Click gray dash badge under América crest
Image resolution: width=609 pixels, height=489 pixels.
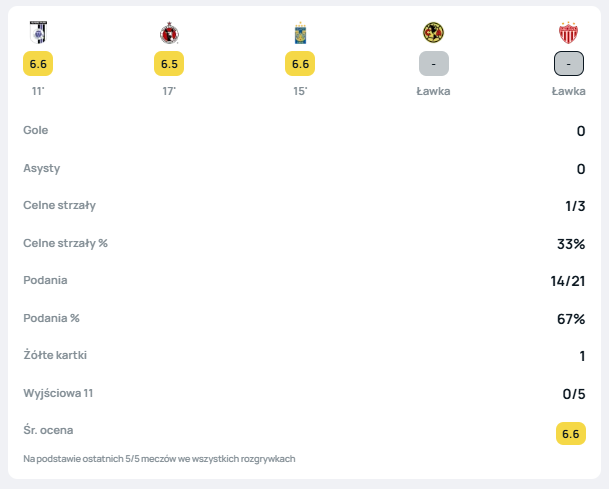tap(433, 64)
